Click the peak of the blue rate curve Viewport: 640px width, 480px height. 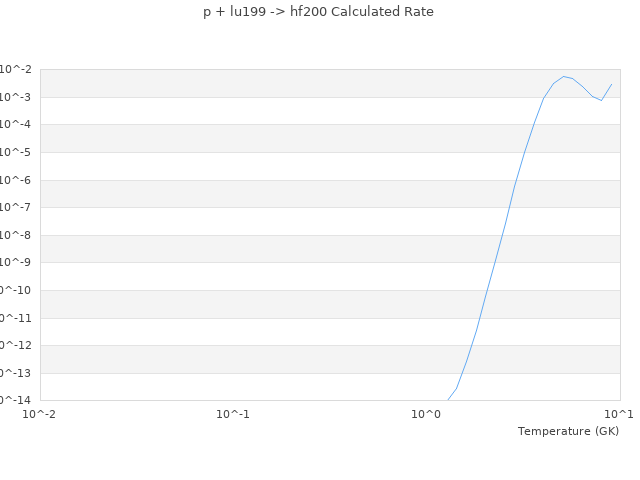click(x=564, y=76)
